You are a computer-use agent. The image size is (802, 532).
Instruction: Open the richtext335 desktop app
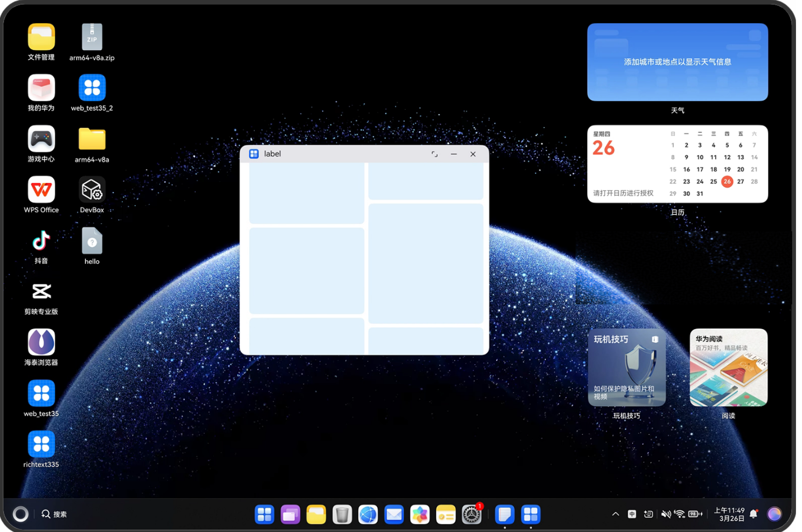coord(41,444)
